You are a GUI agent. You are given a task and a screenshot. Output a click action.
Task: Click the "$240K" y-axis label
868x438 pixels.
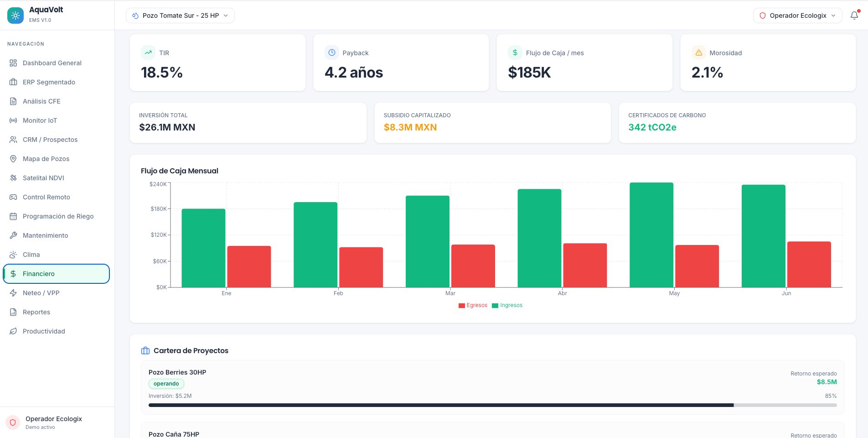click(x=158, y=184)
